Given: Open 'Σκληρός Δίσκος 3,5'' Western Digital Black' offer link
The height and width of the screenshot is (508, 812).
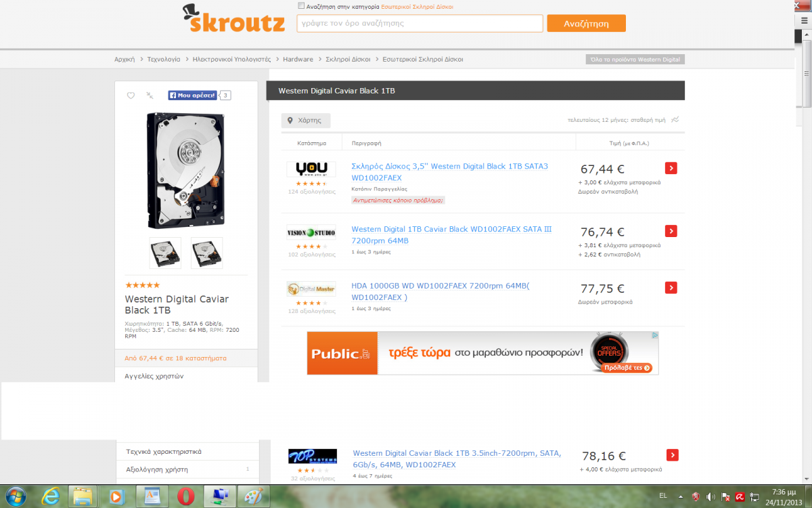Looking at the screenshot, I should tap(450, 172).
